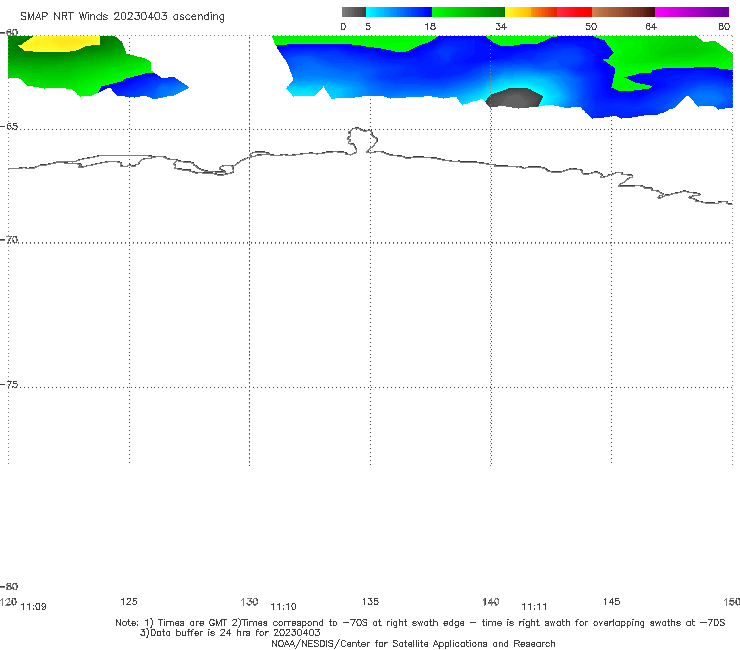This screenshot has width=740, height=650.
Task: Click the latitude label '-80'
Action: [x=9, y=587]
